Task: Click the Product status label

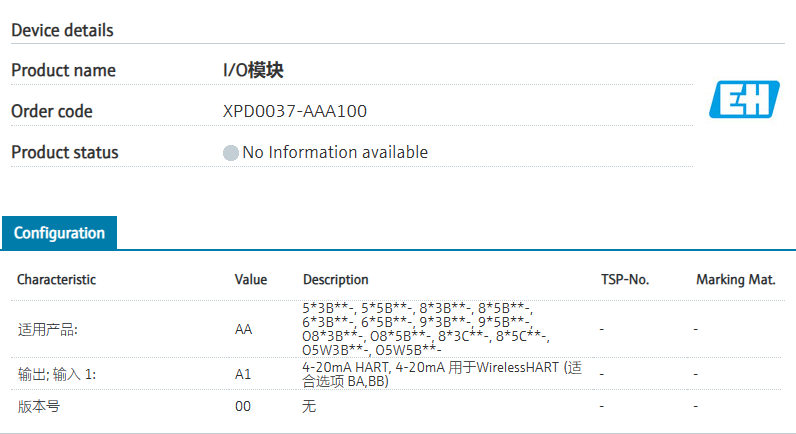Action: pyautogui.click(x=64, y=152)
